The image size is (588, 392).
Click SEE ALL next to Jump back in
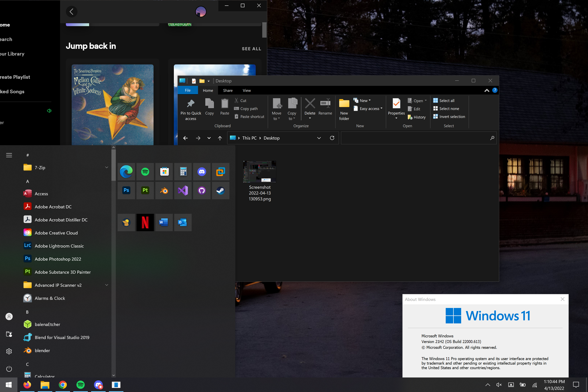[x=251, y=49]
